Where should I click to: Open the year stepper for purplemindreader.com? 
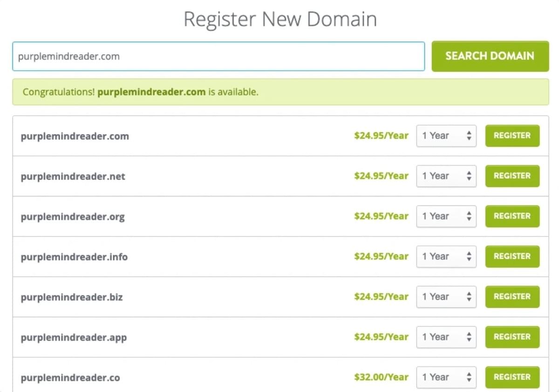click(470, 135)
